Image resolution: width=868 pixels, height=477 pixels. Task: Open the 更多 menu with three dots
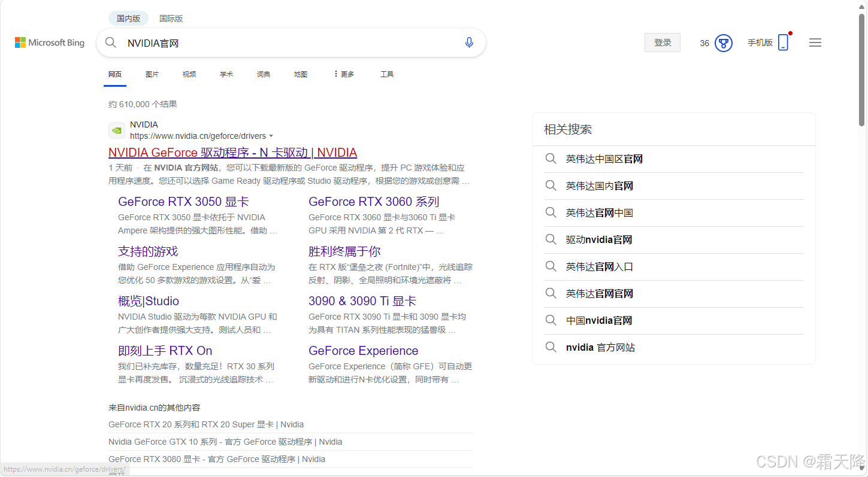click(344, 74)
